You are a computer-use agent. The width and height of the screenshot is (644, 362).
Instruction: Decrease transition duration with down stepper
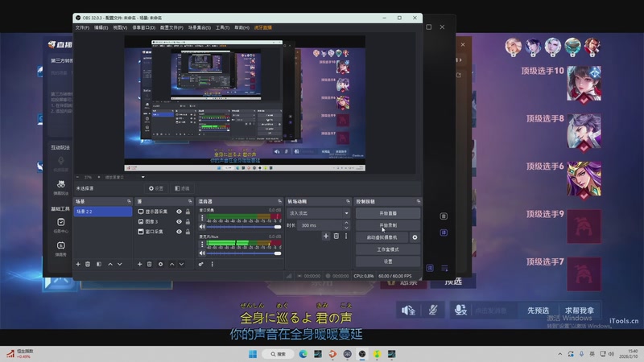[x=346, y=228]
